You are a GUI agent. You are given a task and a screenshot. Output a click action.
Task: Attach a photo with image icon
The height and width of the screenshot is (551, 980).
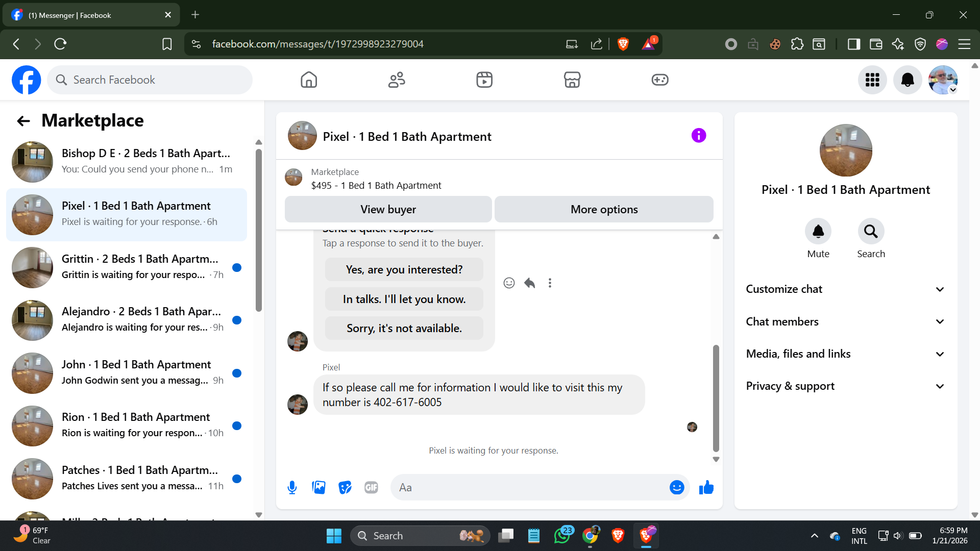318,488
